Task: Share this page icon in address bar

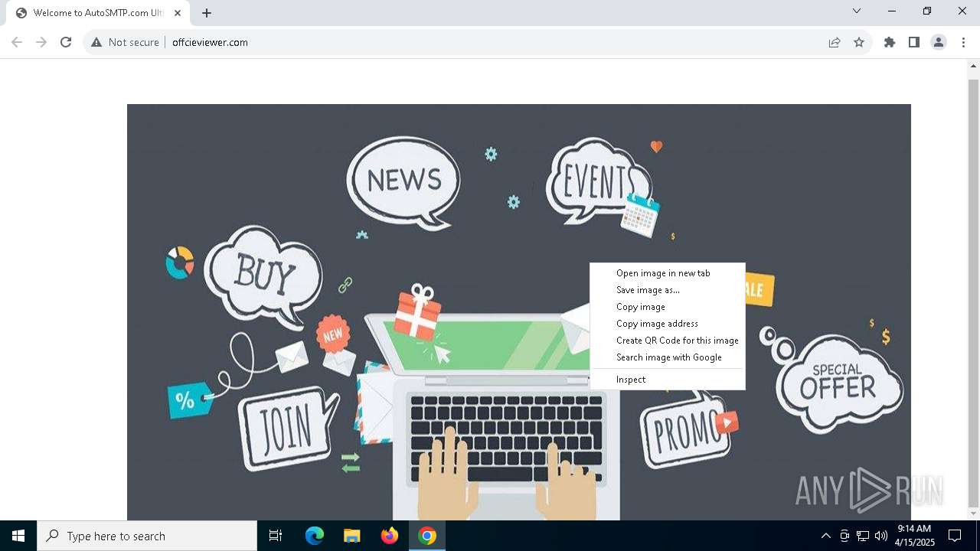Action: click(x=835, y=42)
